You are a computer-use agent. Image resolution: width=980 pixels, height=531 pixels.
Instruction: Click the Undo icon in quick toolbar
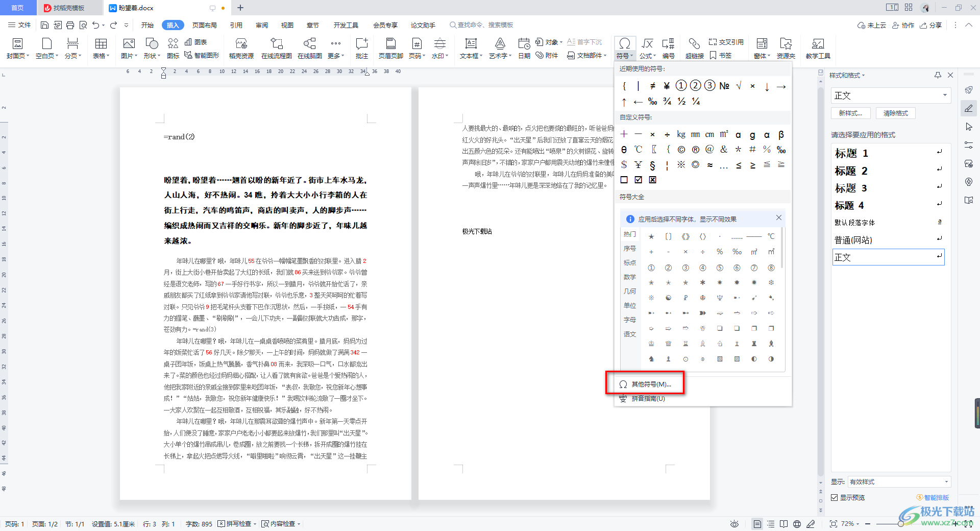tap(95, 25)
